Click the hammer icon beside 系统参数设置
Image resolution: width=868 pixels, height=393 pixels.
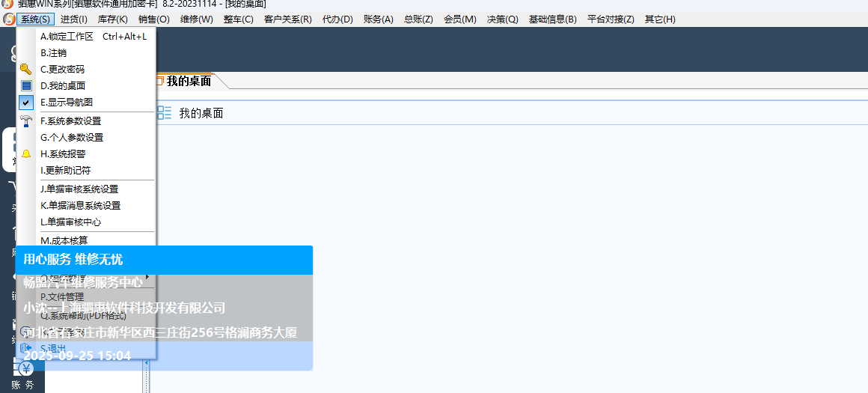coord(26,121)
